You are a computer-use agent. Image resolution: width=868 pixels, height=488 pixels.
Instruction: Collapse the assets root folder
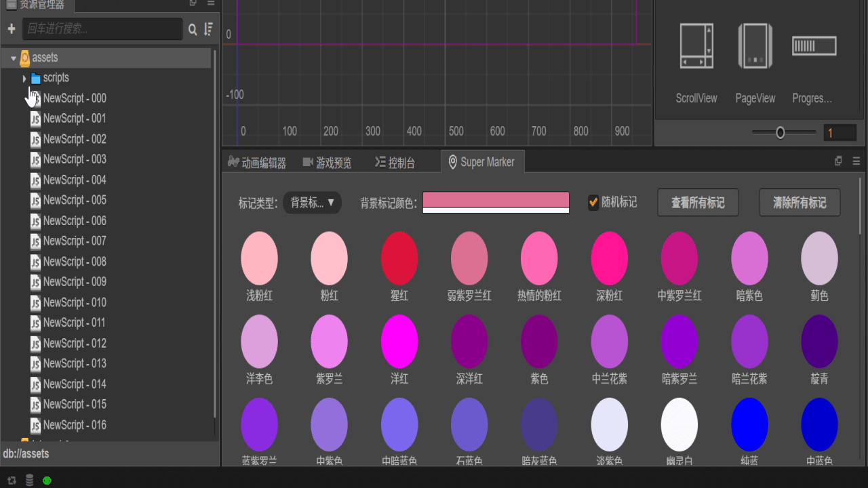pyautogui.click(x=14, y=58)
